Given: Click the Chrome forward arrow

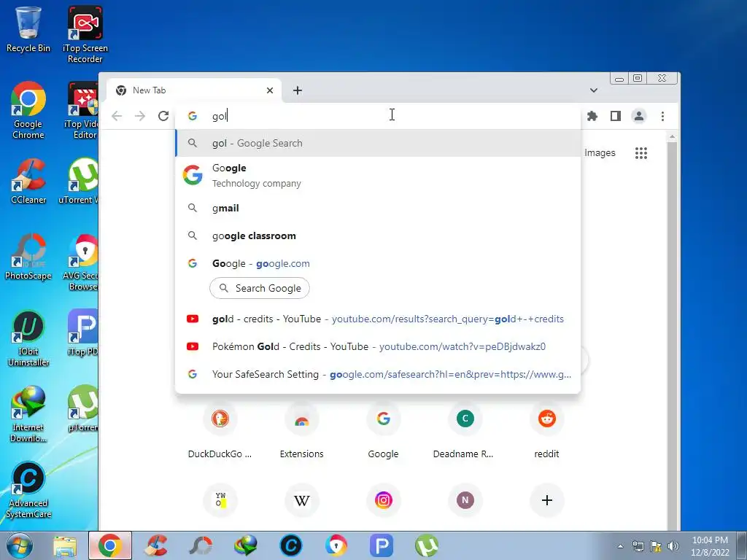Looking at the screenshot, I should point(140,116).
